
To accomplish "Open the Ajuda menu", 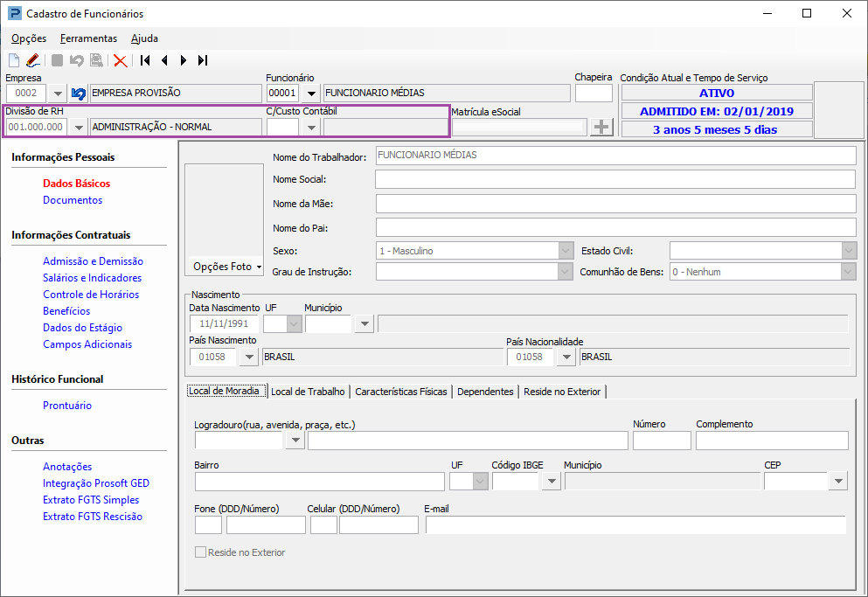I will coord(144,38).
